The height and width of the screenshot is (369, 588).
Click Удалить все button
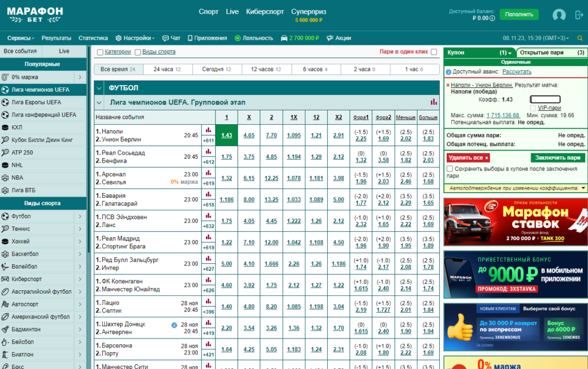(468, 157)
